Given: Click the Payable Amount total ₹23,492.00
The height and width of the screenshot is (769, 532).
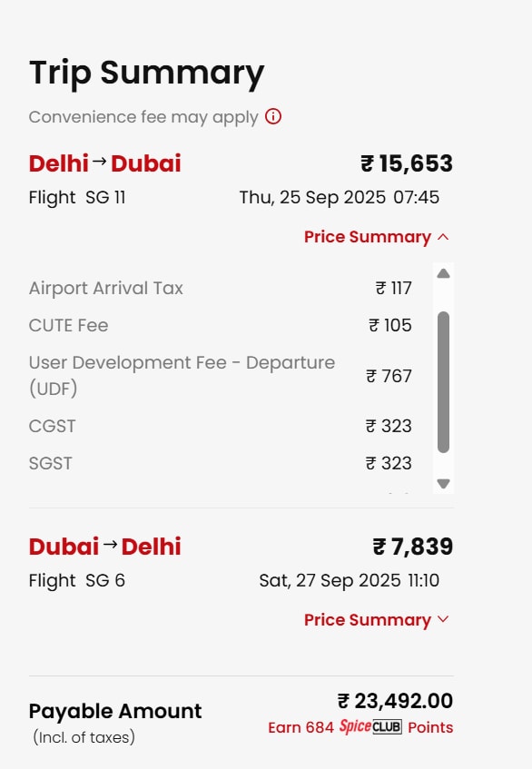Looking at the screenshot, I should (x=395, y=700).
